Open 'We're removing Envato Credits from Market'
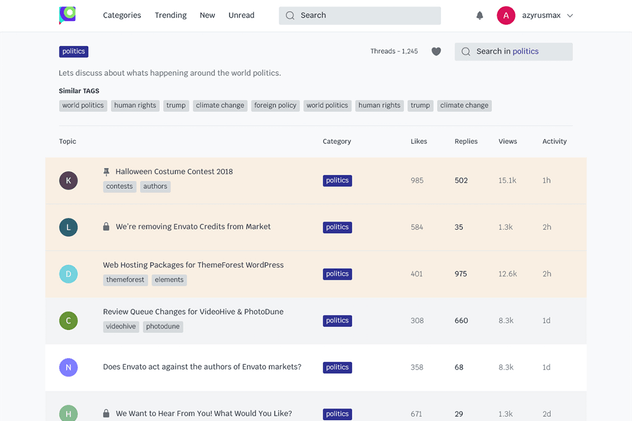Screen dimensions: 632x421 pyautogui.click(x=193, y=227)
